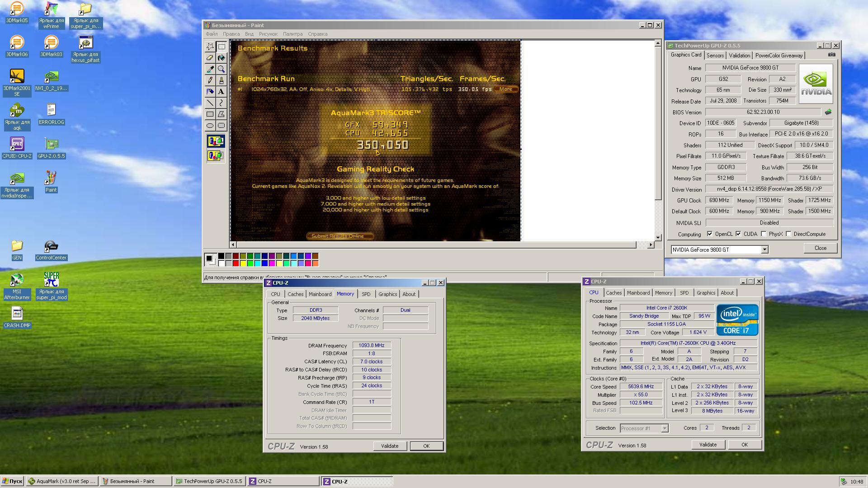Open the CPUID CPU-Z desktop shortcut

tap(17, 148)
